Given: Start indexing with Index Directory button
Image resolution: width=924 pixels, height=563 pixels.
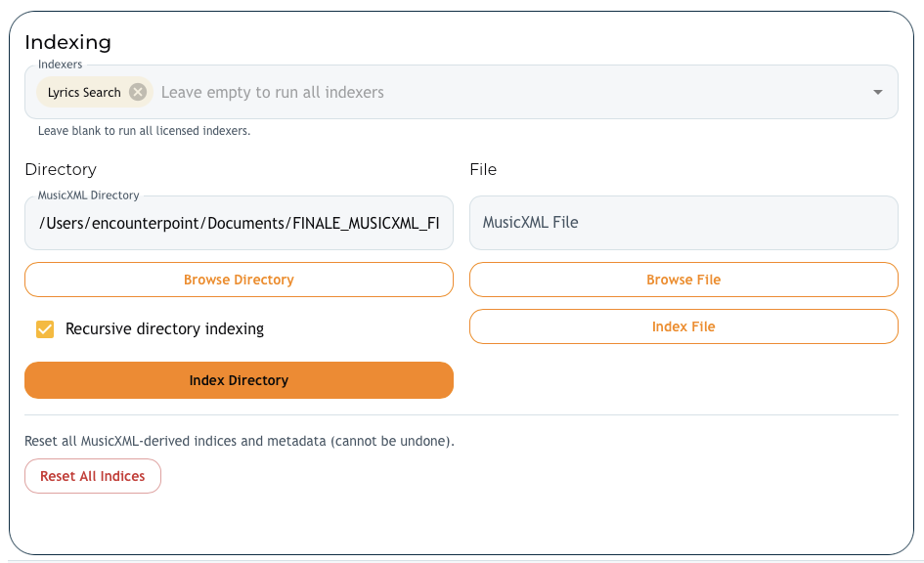Looking at the screenshot, I should (x=239, y=380).
